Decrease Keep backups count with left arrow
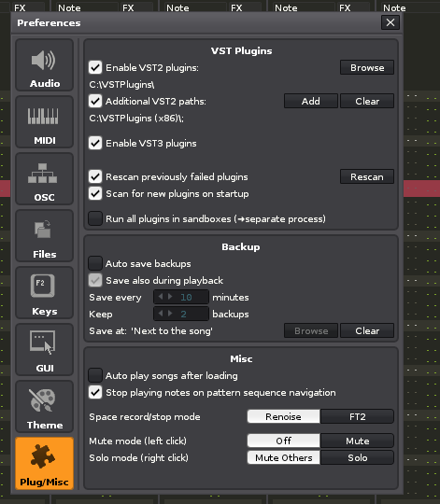 pos(161,314)
